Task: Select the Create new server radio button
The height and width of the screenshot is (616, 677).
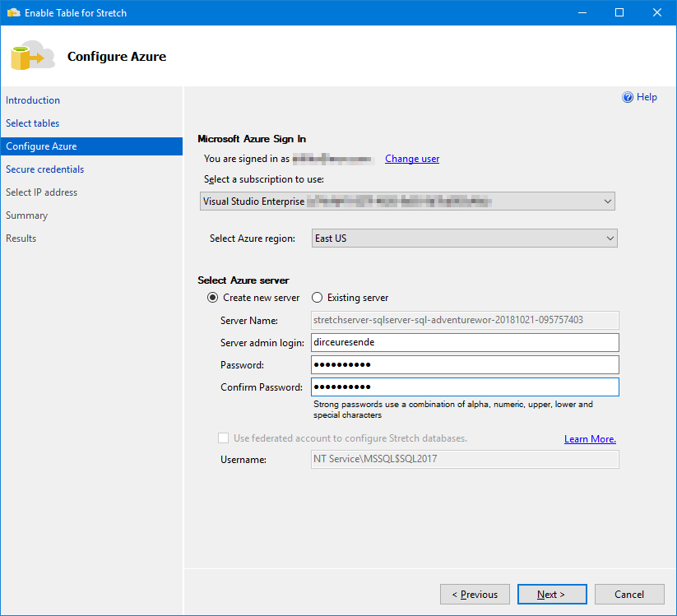Action: click(212, 298)
